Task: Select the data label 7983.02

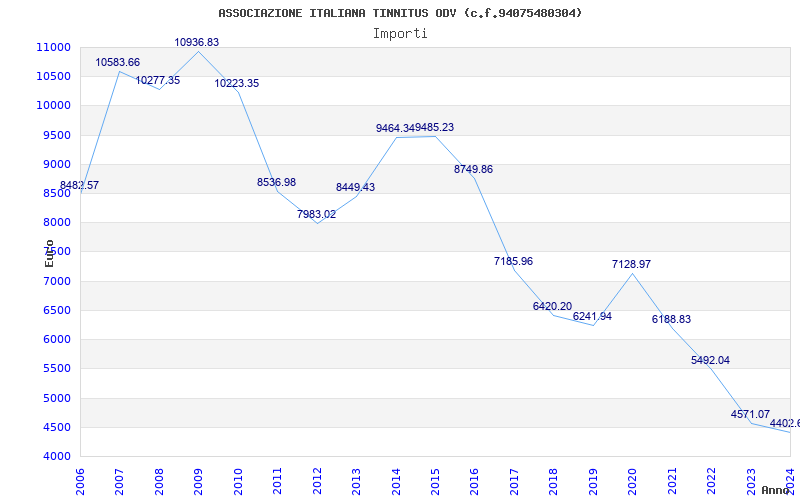Action: click(x=316, y=214)
